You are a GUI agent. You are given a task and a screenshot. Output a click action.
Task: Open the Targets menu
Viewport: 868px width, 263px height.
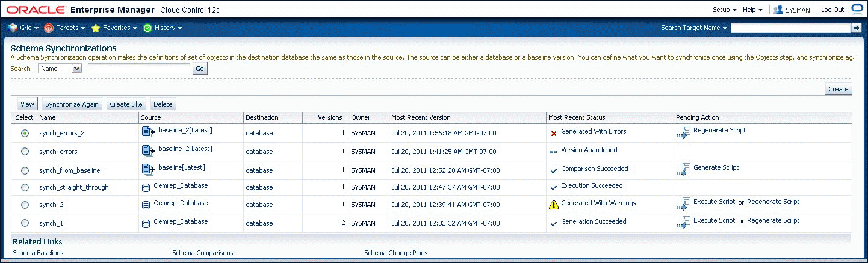(70, 28)
